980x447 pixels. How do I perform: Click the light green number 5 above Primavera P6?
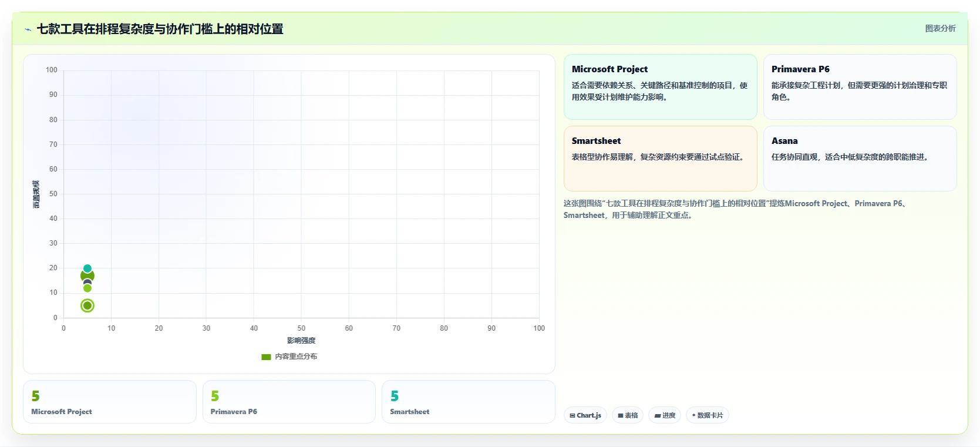pyautogui.click(x=215, y=396)
